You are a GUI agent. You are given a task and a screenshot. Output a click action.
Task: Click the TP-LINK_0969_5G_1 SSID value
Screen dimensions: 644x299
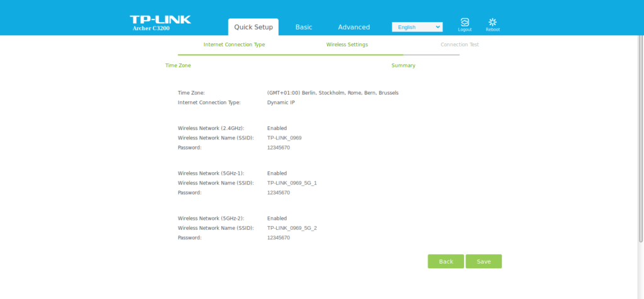pyautogui.click(x=292, y=183)
